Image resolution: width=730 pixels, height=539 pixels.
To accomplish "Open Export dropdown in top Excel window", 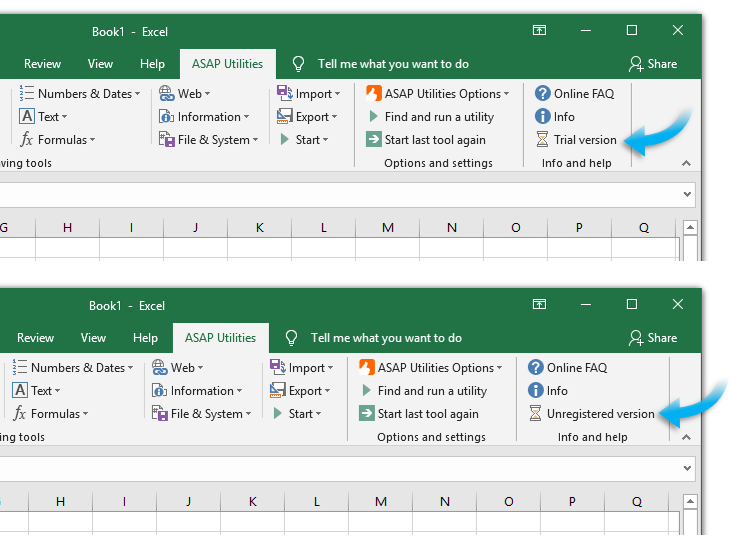I will pyautogui.click(x=307, y=116).
